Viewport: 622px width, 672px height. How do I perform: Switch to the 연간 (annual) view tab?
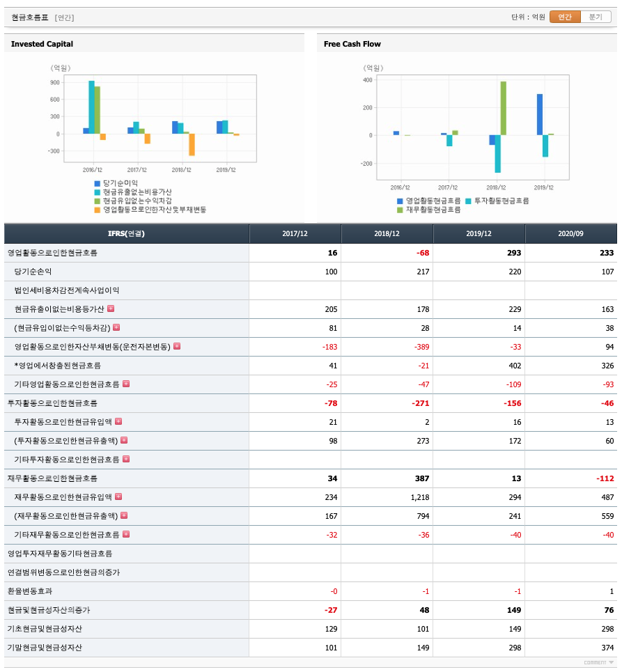pos(565,17)
